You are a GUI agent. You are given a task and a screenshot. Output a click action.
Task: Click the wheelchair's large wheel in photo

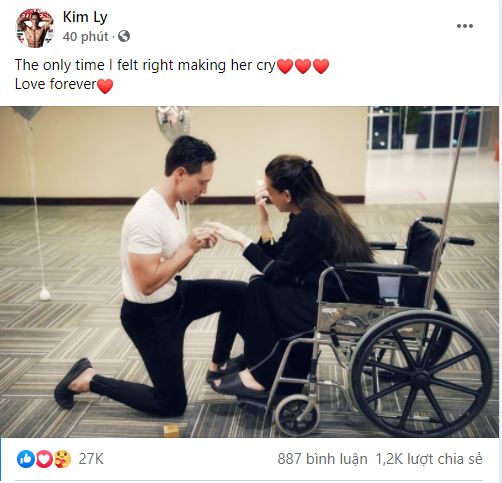pos(422,373)
